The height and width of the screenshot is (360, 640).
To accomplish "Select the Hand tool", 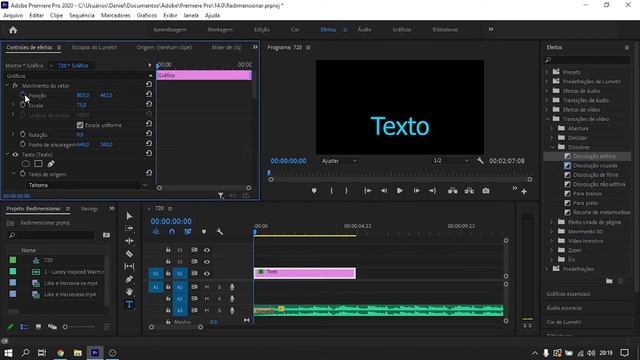I will pos(129,291).
